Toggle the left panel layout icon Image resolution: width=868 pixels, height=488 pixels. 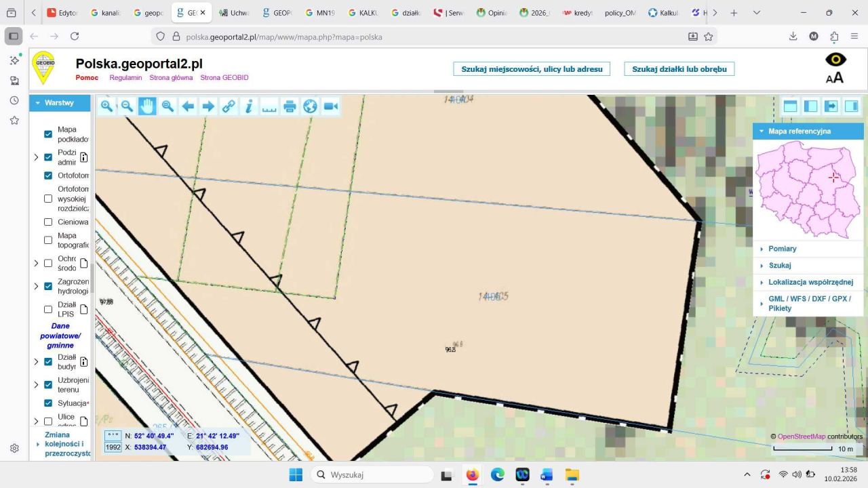click(x=810, y=106)
